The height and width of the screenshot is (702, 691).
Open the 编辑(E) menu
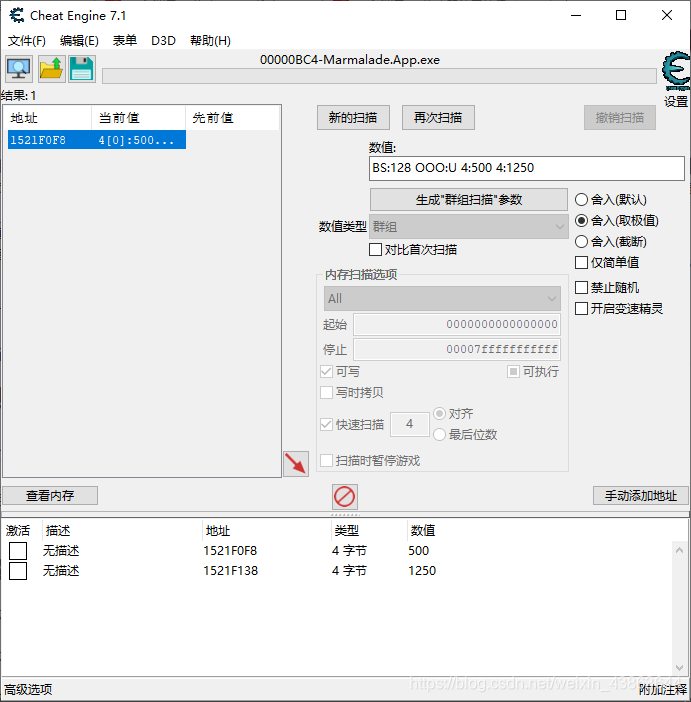(79, 41)
